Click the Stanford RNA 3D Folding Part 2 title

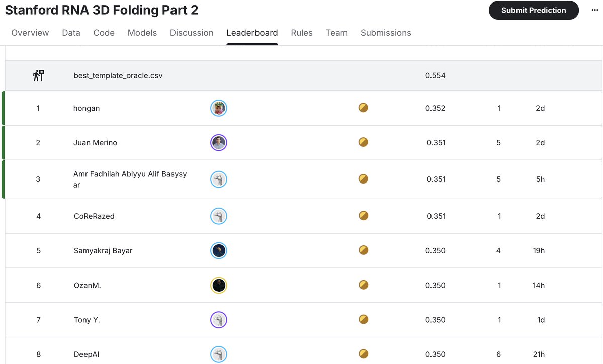[102, 10]
